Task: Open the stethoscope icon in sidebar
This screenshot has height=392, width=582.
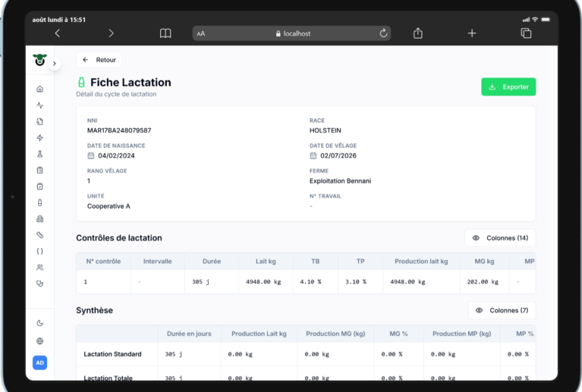Action: 40,284
